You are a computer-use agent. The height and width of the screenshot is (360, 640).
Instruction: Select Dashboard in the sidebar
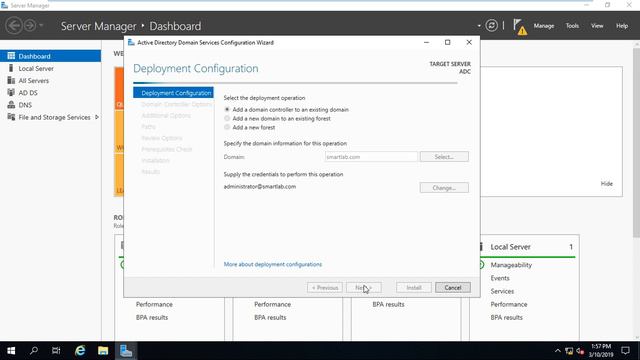(50, 56)
